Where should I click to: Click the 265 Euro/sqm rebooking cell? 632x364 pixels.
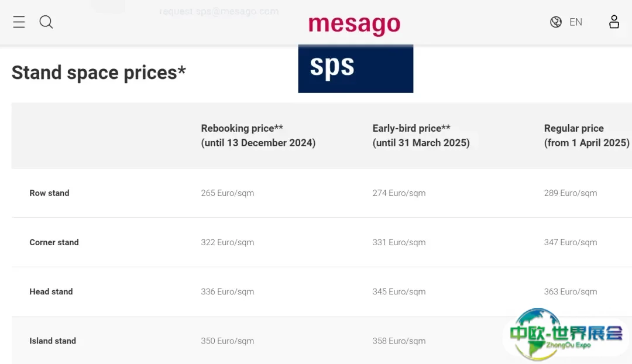click(227, 193)
